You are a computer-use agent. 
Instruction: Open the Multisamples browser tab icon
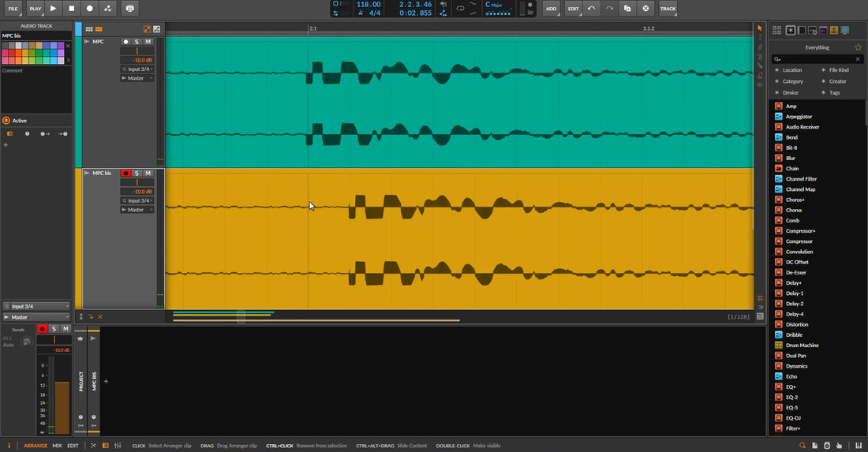(x=812, y=30)
